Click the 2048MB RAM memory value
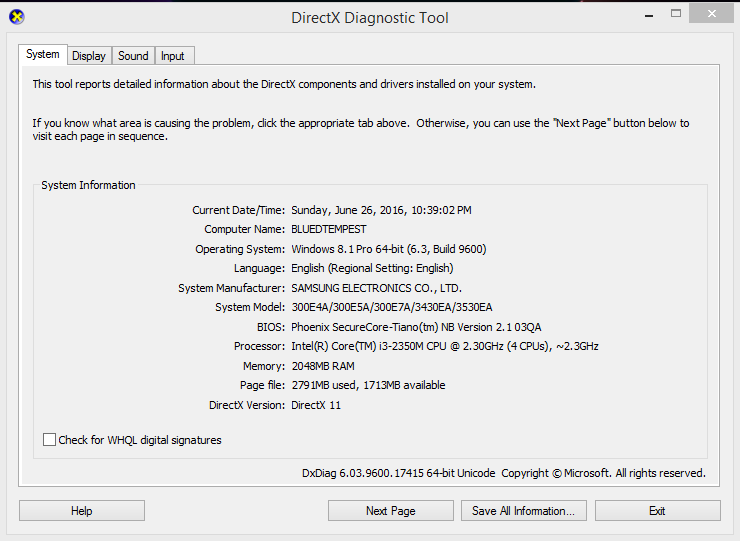The width and height of the screenshot is (740, 541). (323, 366)
